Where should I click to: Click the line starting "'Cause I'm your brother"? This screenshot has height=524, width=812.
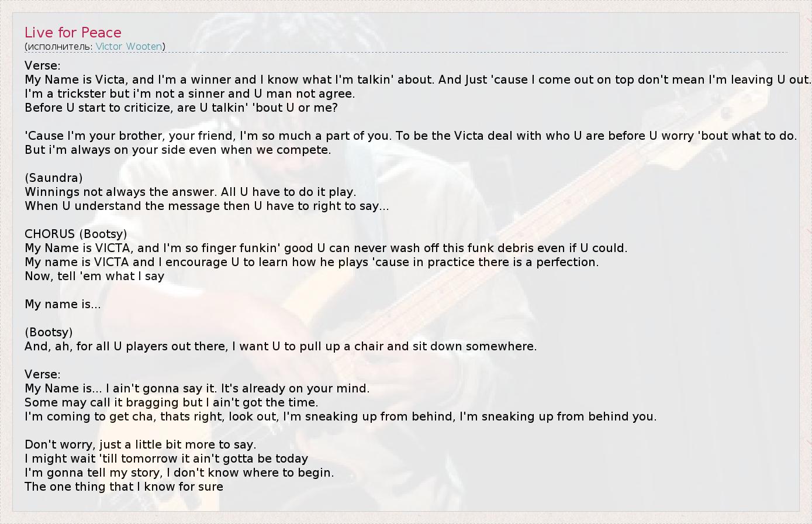click(410, 136)
